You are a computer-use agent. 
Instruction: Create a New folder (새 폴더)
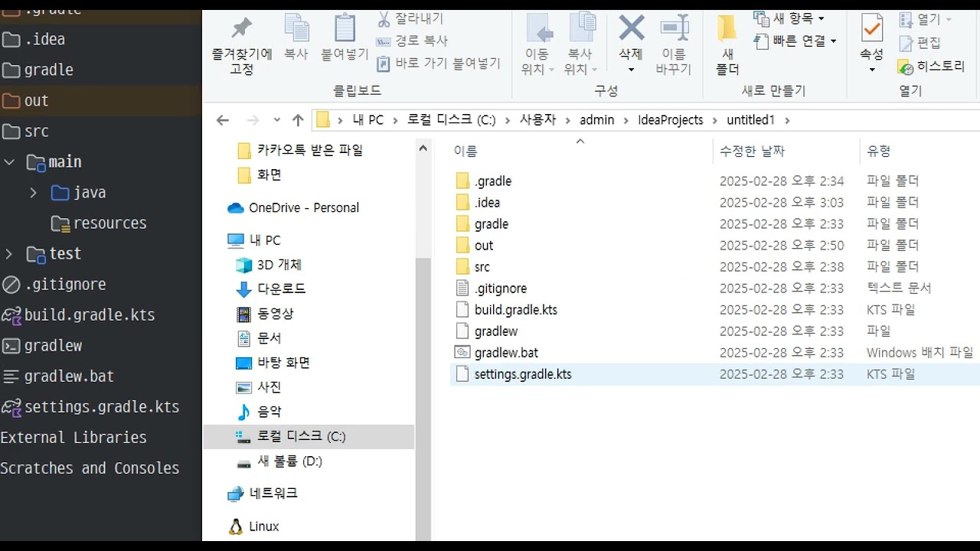click(x=727, y=45)
